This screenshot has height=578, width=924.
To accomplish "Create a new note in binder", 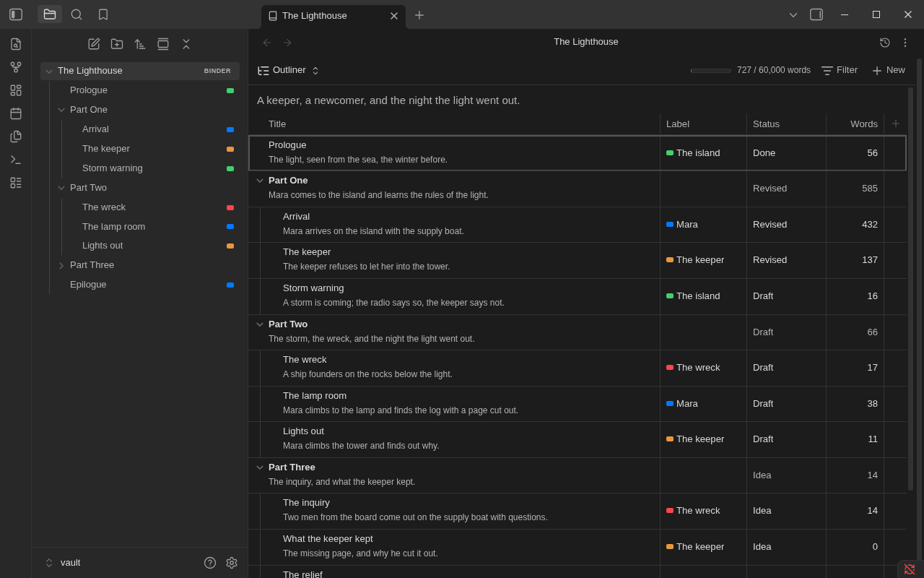I will tap(94, 44).
